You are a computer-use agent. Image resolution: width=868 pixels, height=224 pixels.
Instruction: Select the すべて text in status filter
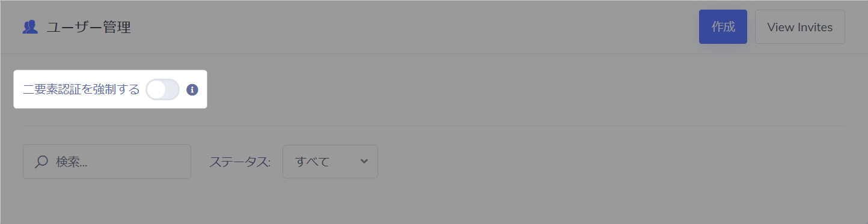313,162
